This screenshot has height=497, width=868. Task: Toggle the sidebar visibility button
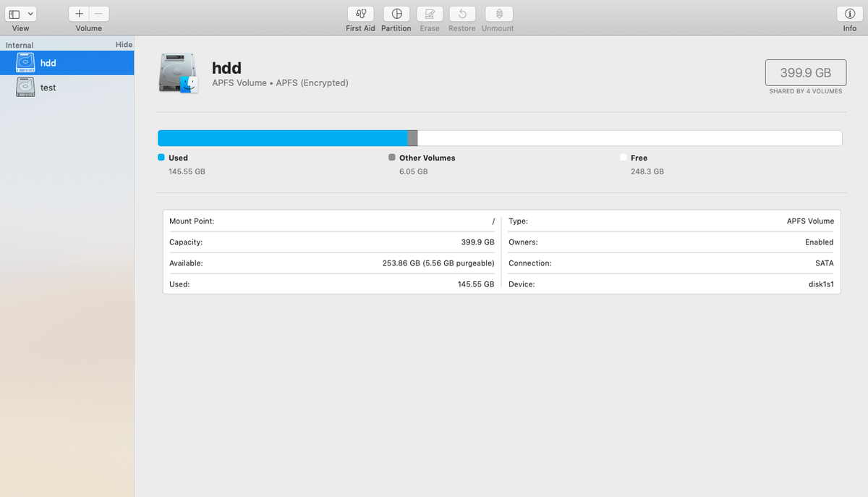click(13, 13)
